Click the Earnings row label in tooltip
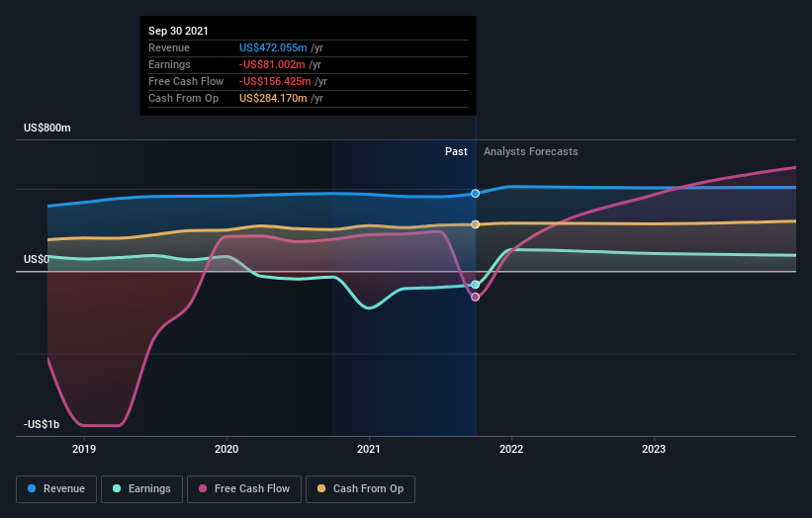Image resolution: width=812 pixels, height=518 pixels. pos(169,64)
